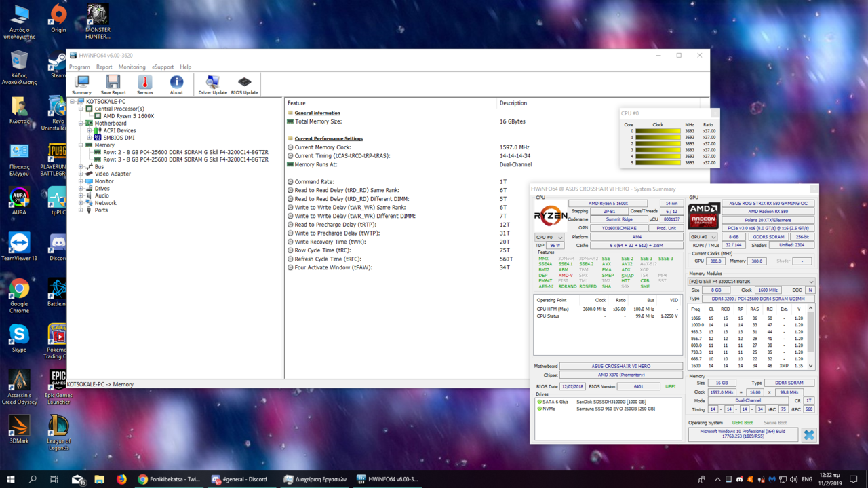This screenshot has width=868, height=488.
Task: Collapse the Central Processor(s) node
Action: pyautogui.click(x=81, y=109)
